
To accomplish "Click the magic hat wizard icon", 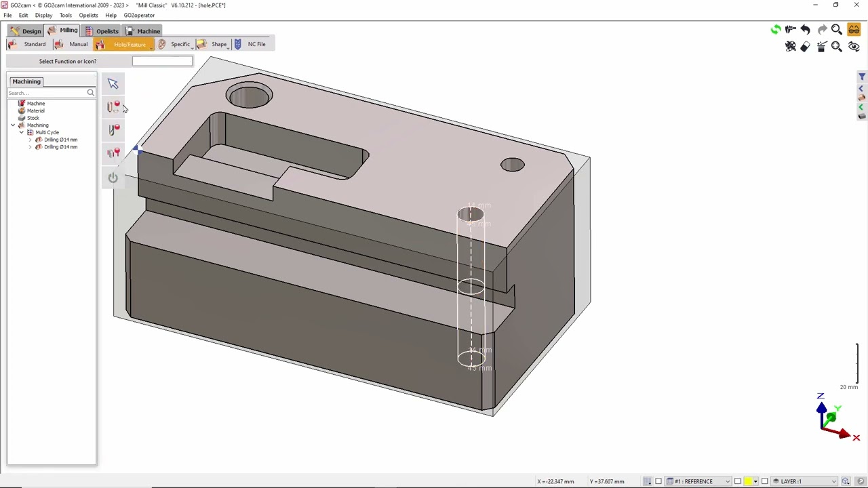I will 822,47.
